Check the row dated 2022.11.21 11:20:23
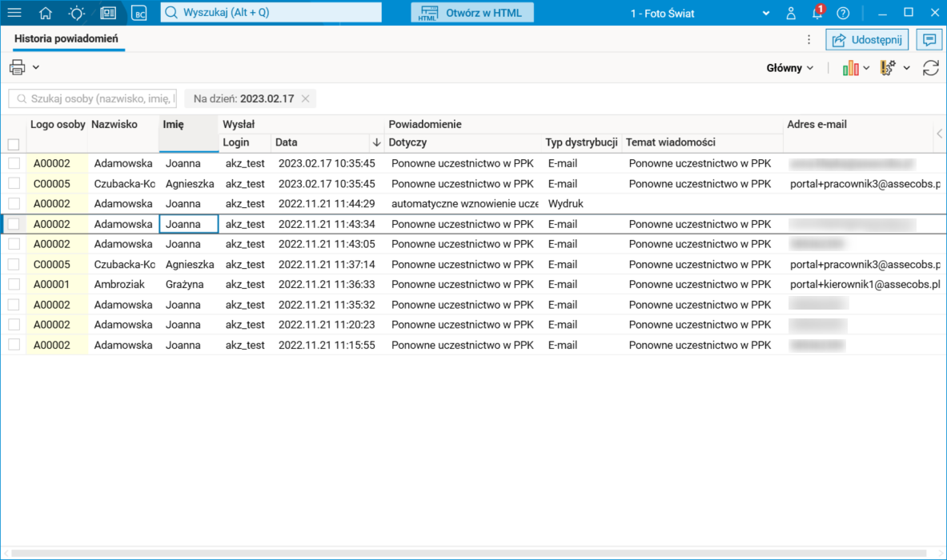Viewport: 947px width, 560px height. point(14,325)
